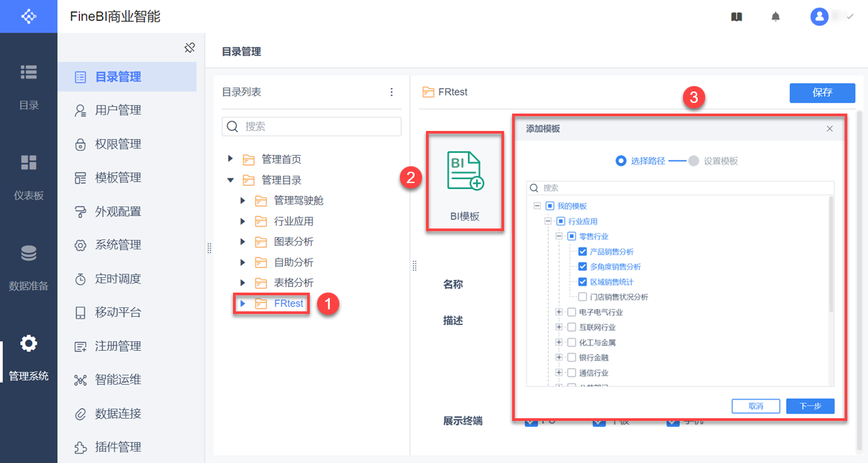Click the 权限管理 lock icon
This screenshot has height=463, width=868.
[80, 144]
